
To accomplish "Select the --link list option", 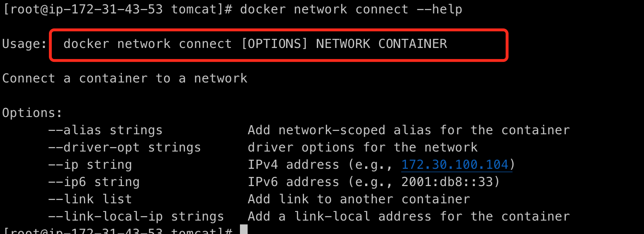I will (90, 199).
